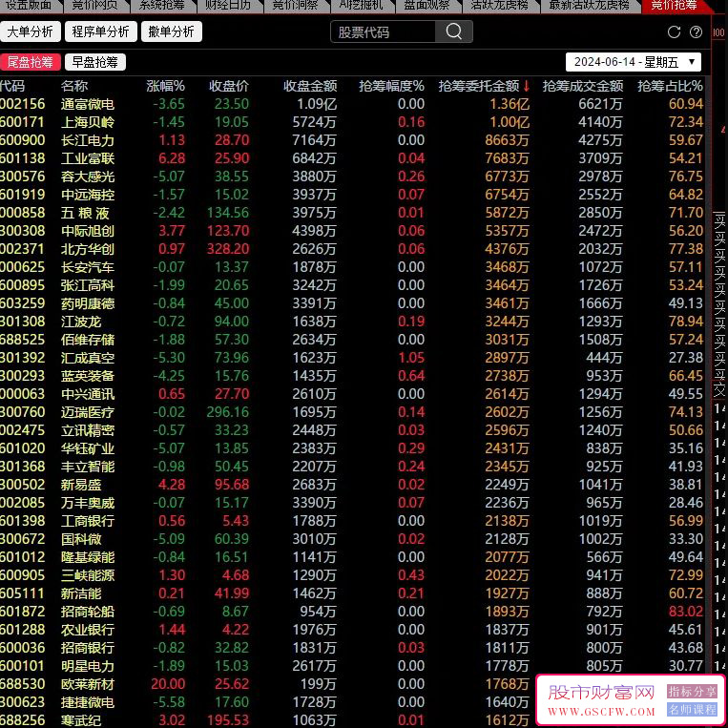Click the search magnifier icon
The image size is (728, 728).
[453, 32]
